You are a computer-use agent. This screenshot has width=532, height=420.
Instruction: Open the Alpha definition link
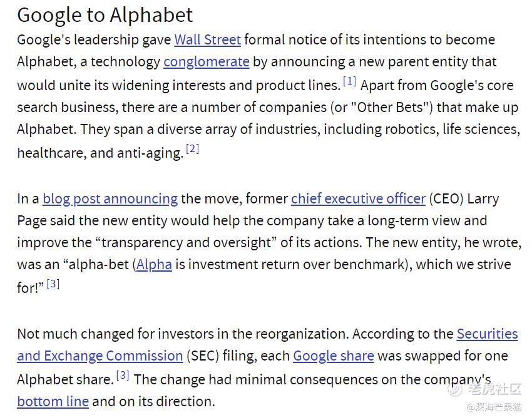coord(154,265)
